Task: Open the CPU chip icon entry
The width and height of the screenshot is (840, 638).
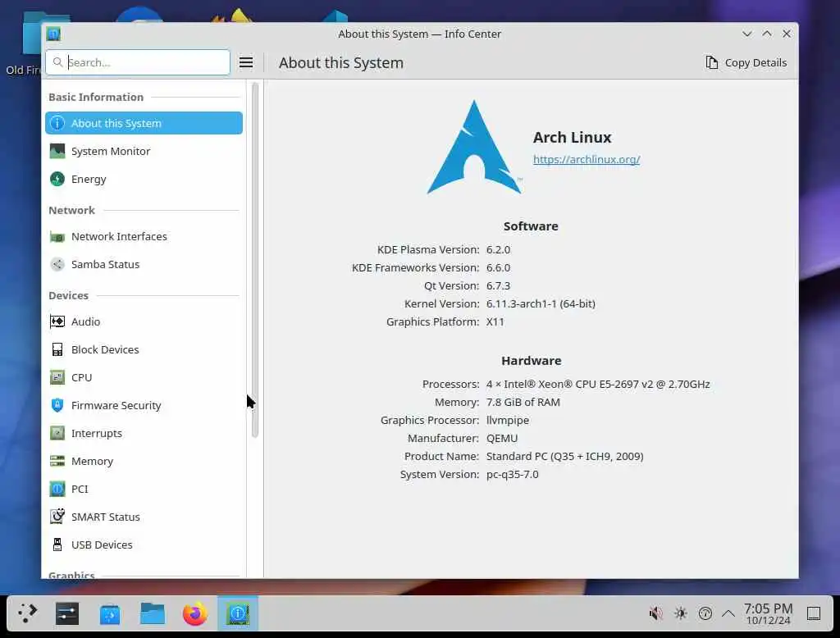Action: [x=57, y=377]
